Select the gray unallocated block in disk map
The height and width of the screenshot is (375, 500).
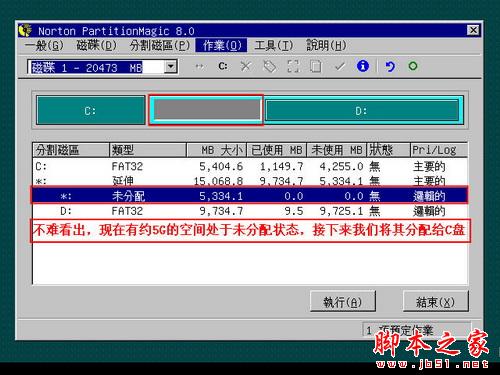pos(207,110)
